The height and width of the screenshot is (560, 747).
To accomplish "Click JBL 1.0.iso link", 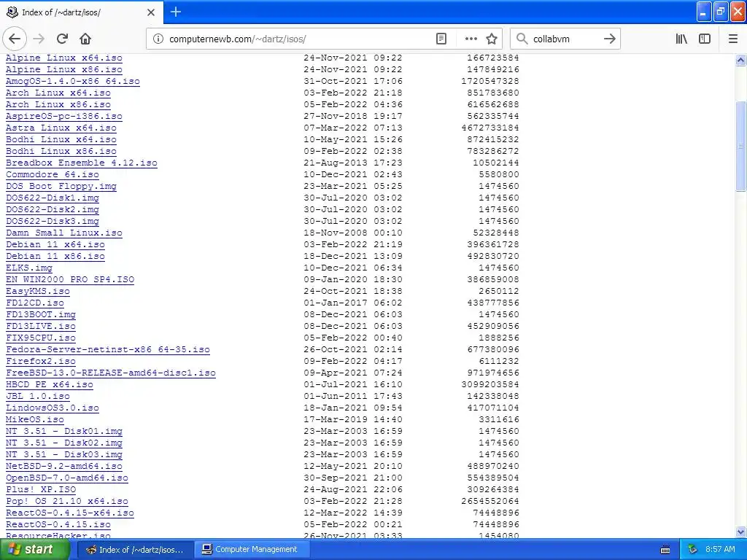I will click(38, 396).
